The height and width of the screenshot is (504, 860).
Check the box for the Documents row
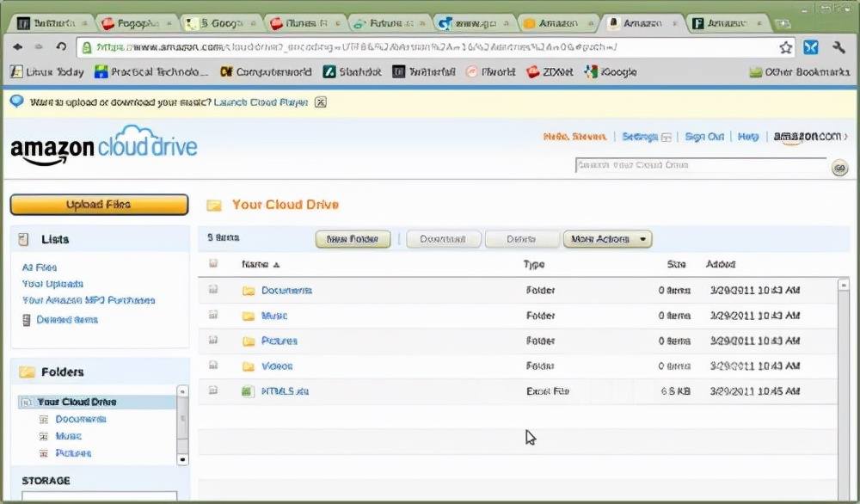coord(213,289)
